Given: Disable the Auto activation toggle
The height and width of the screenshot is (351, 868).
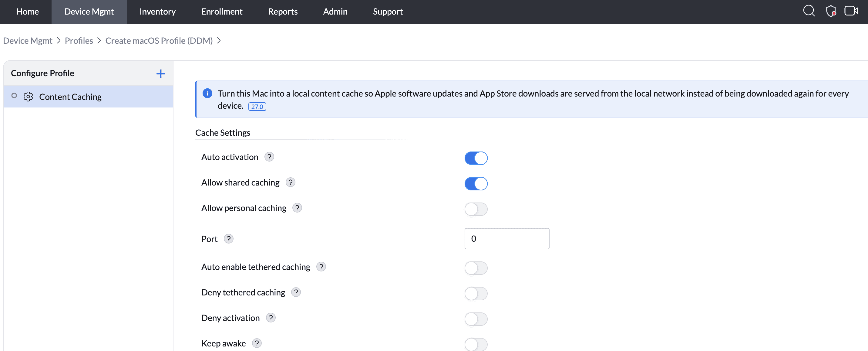Looking at the screenshot, I should pos(476,158).
